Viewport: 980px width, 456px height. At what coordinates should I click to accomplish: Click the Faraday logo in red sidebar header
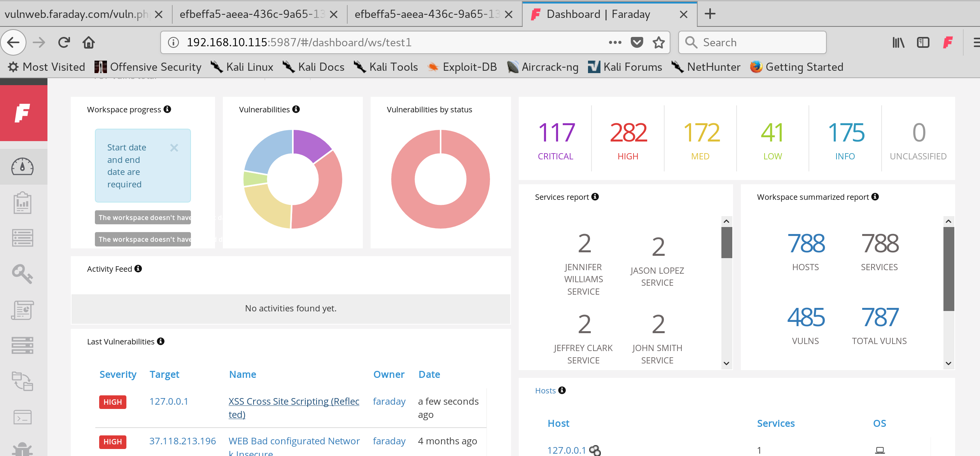click(23, 113)
